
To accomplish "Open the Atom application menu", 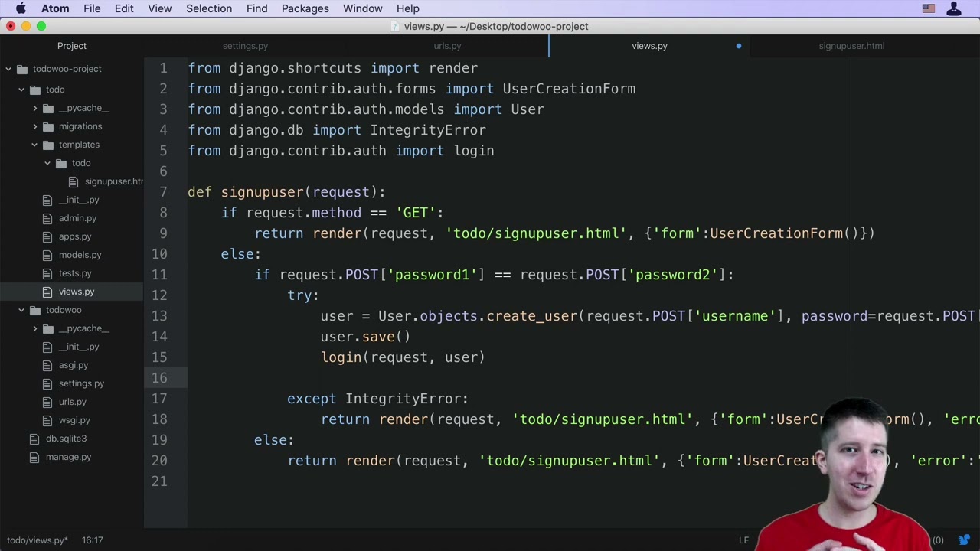I will pos(55,8).
